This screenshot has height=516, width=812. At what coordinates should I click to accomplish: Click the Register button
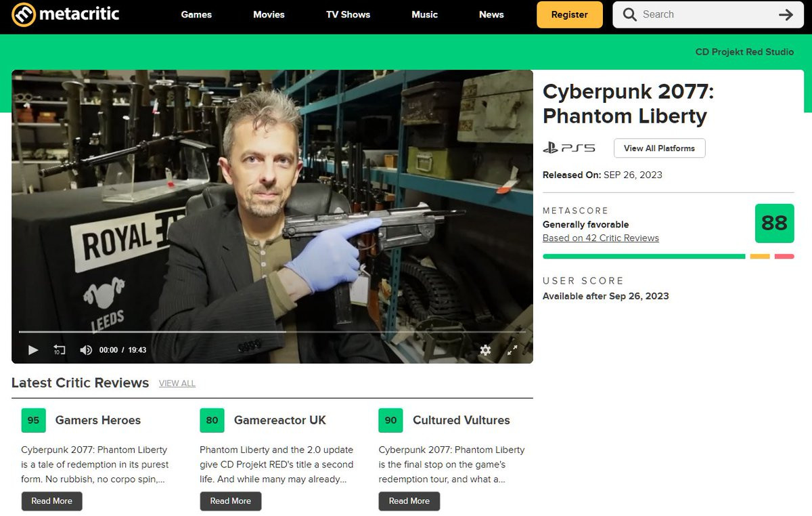pos(570,15)
